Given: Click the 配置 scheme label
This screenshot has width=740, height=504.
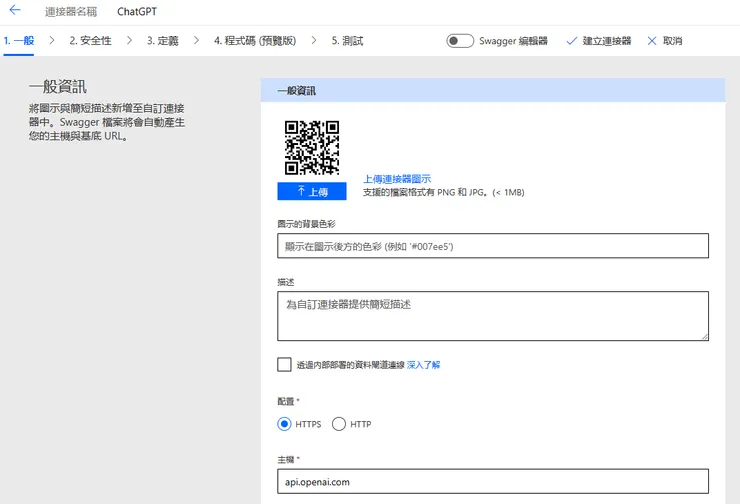Looking at the screenshot, I should tap(286, 402).
